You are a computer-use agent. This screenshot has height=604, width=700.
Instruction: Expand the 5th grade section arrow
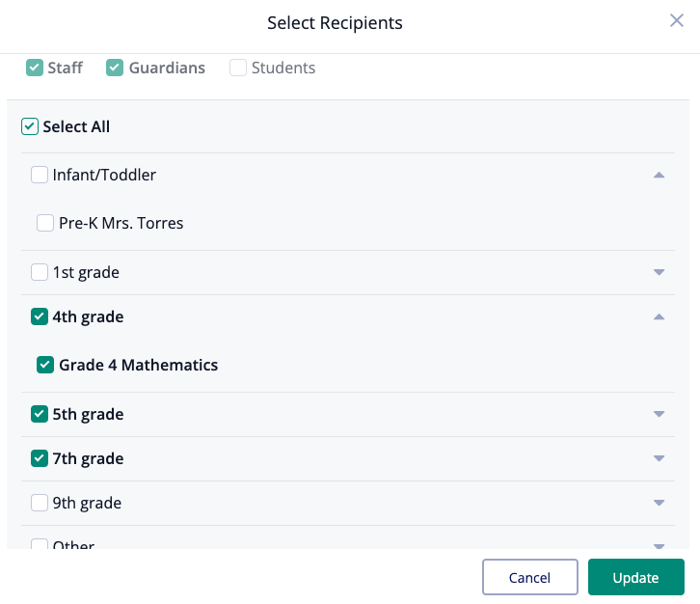659,414
